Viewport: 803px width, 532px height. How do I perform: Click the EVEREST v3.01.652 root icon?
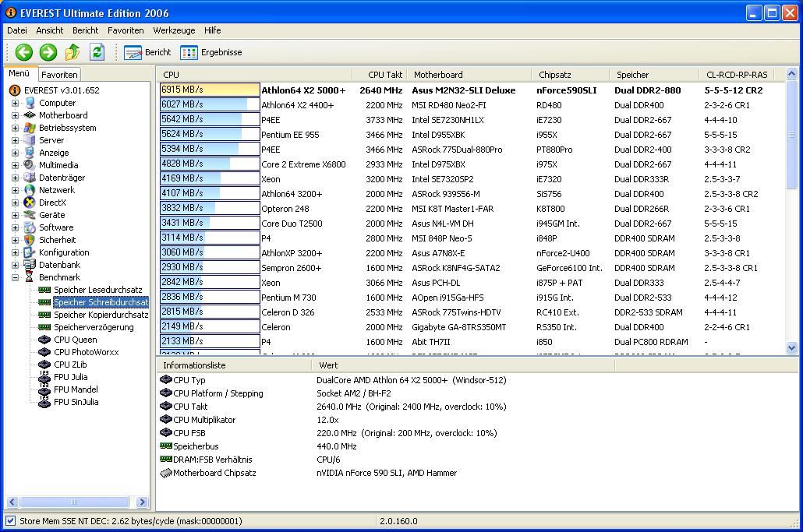pos(15,90)
